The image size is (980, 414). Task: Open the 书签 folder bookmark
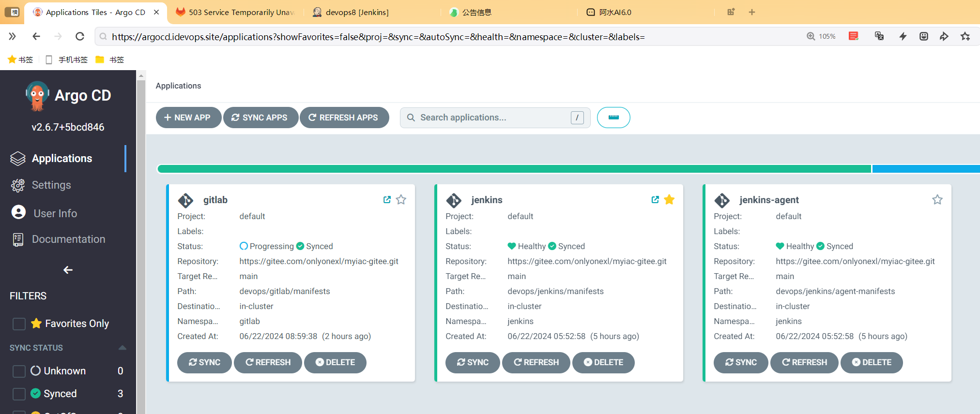pyautogui.click(x=110, y=59)
